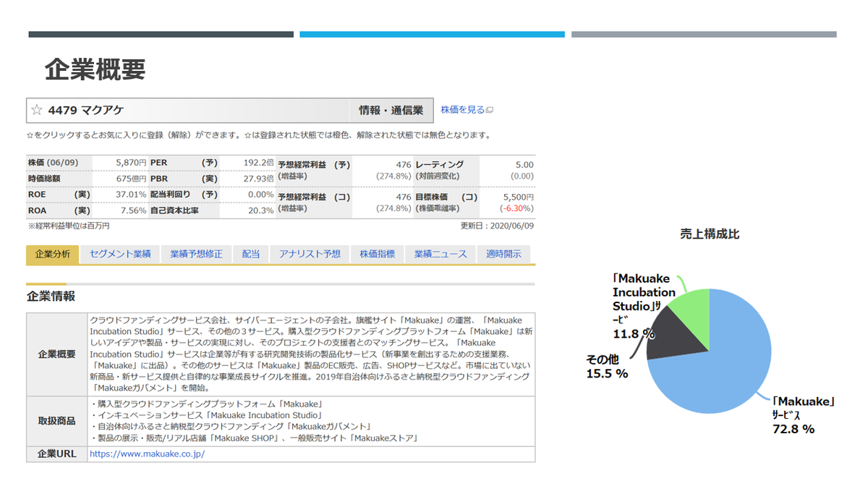The width and height of the screenshot is (868, 489).
Task: Click the red -6.30% divergence value
Action: [518, 208]
